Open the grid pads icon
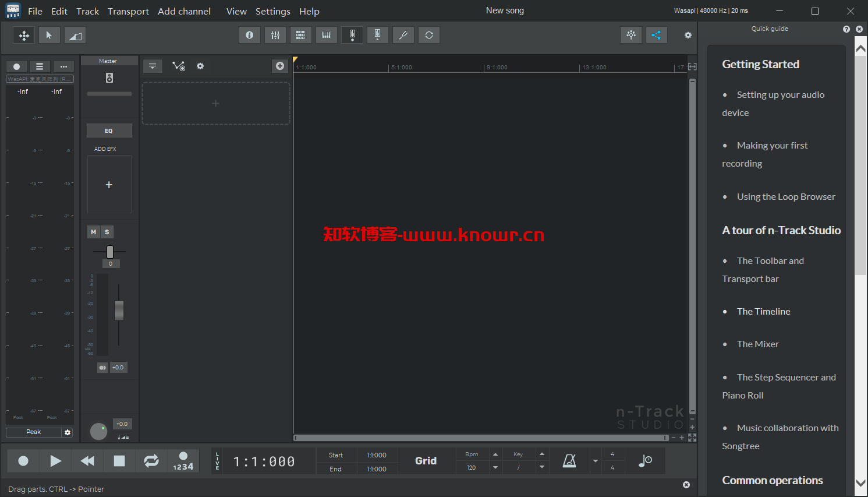The height and width of the screenshot is (497, 868). pyautogui.click(x=300, y=35)
